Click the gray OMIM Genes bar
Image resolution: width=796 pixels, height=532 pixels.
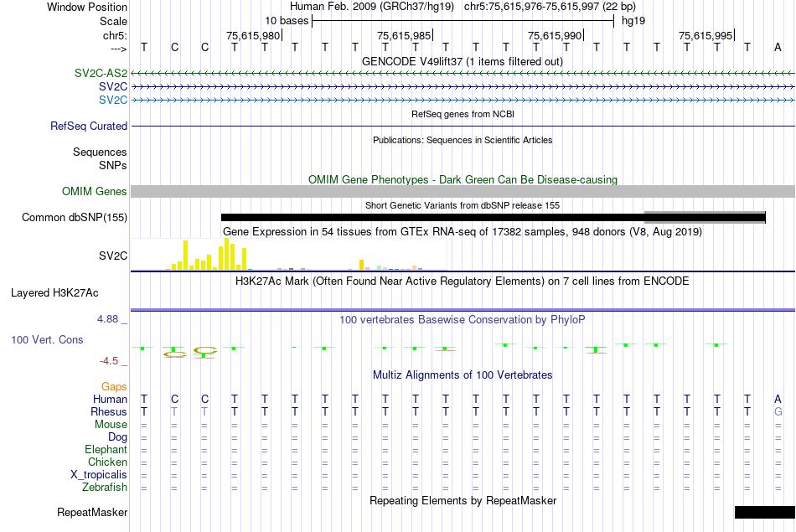(x=463, y=191)
